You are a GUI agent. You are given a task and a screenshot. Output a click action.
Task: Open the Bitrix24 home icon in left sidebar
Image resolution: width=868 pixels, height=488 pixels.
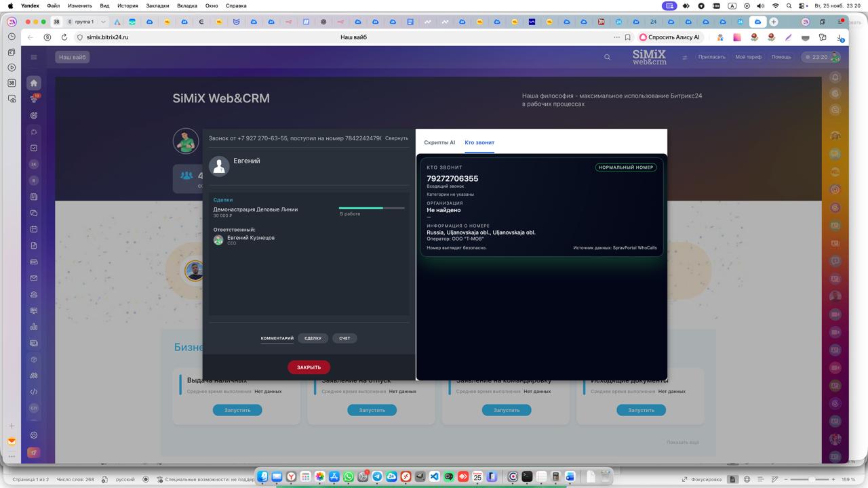click(33, 83)
